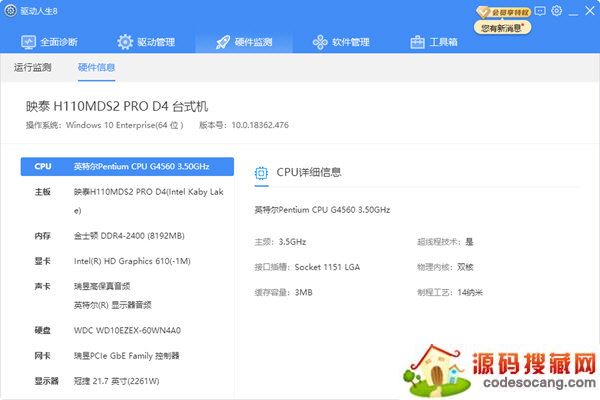Switch to the 硬件信息 sub-tab
This screenshot has height=400, width=600.
coord(96,67)
